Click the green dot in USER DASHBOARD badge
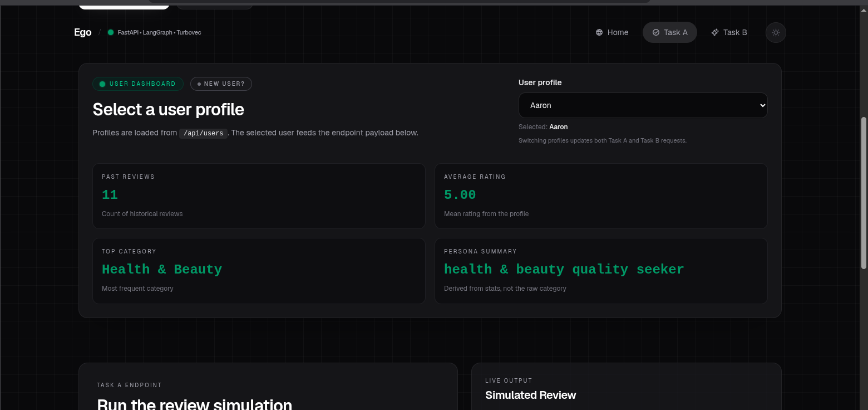Screen dimensions: 868x410 pyautogui.click(x=102, y=84)
